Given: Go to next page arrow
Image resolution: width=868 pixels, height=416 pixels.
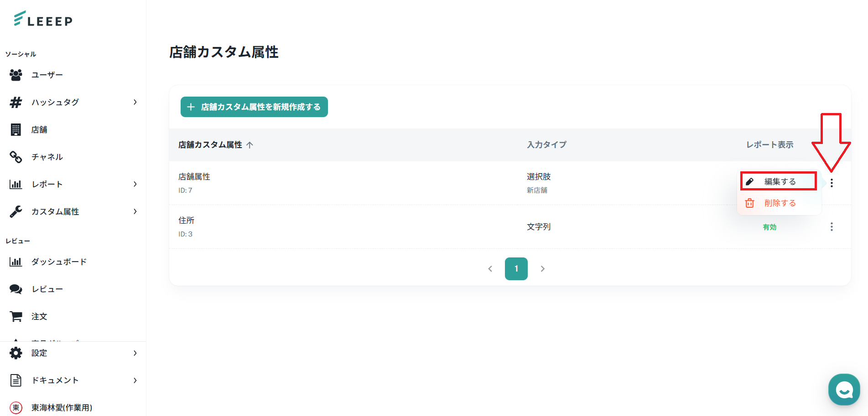Looking at the screenshot, I should tap(542, 269).
